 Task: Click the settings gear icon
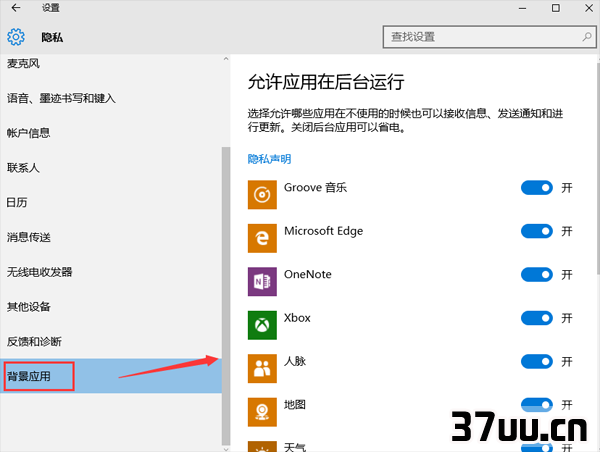click(x=16, y=37)
